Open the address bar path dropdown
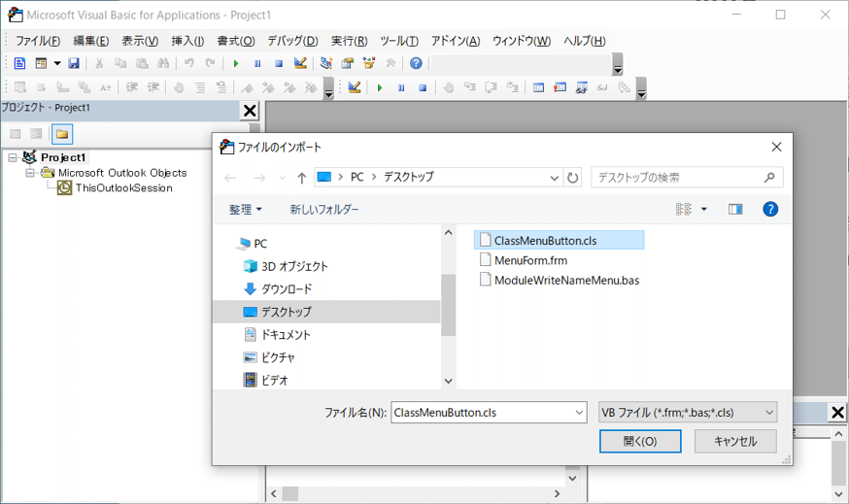This screenshot has width=849, height=504. pos(554,178)
